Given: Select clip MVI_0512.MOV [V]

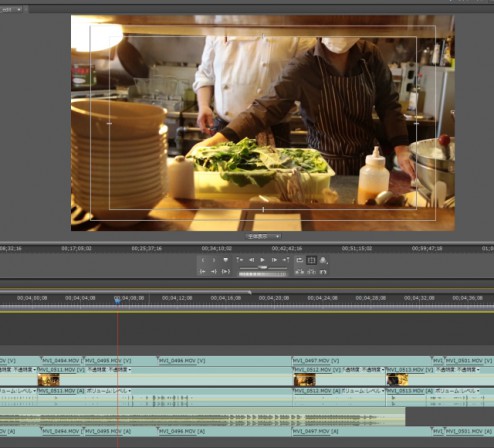Looking at the screenshot, I should [339, 376].
